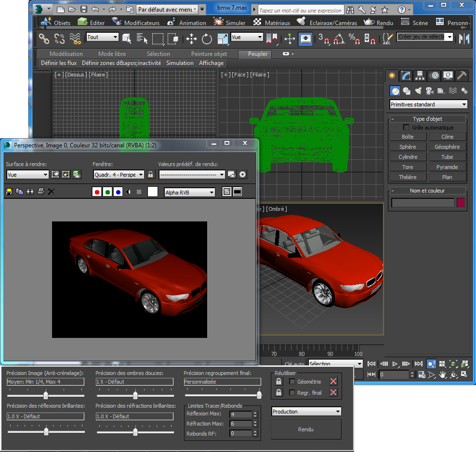Create a Sphère primitive

pyautogui.click(x=408, y=147)
